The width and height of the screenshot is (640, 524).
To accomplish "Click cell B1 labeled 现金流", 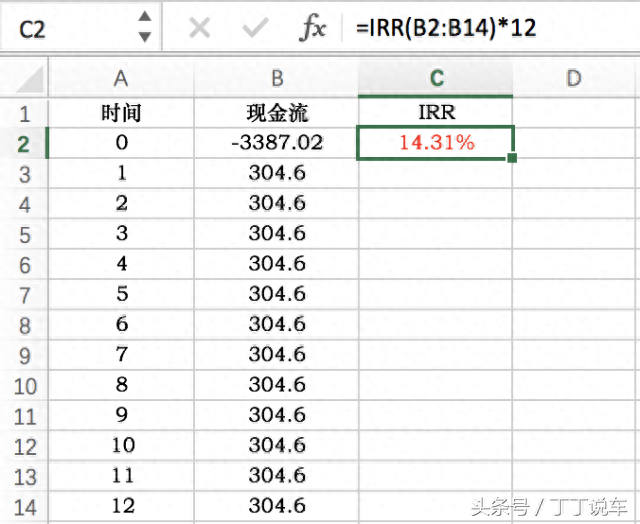I will coord(277,113).
